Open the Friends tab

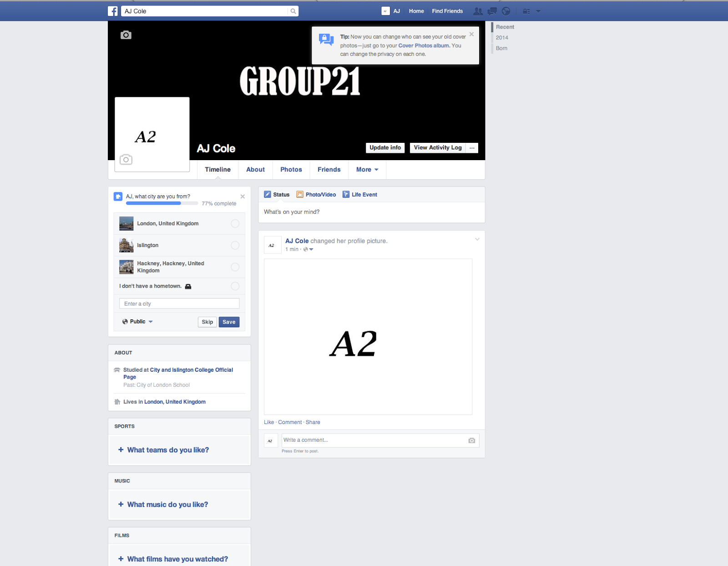pos(329,170)
